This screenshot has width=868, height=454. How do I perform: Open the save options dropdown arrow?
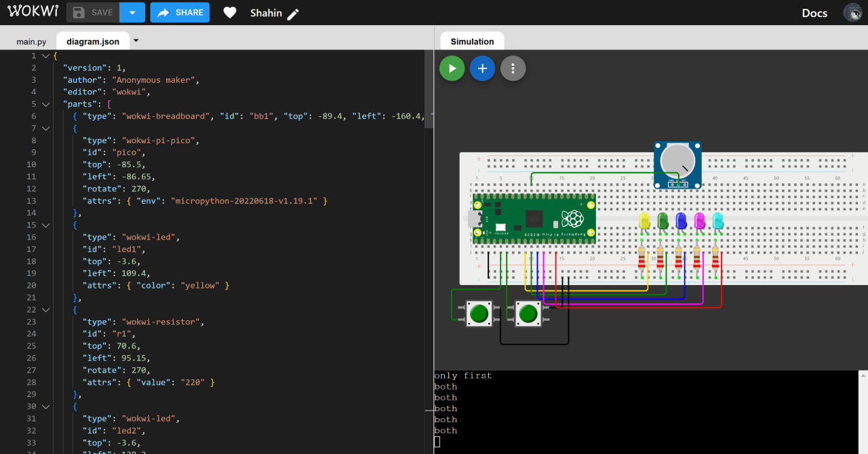pos(132,12)
